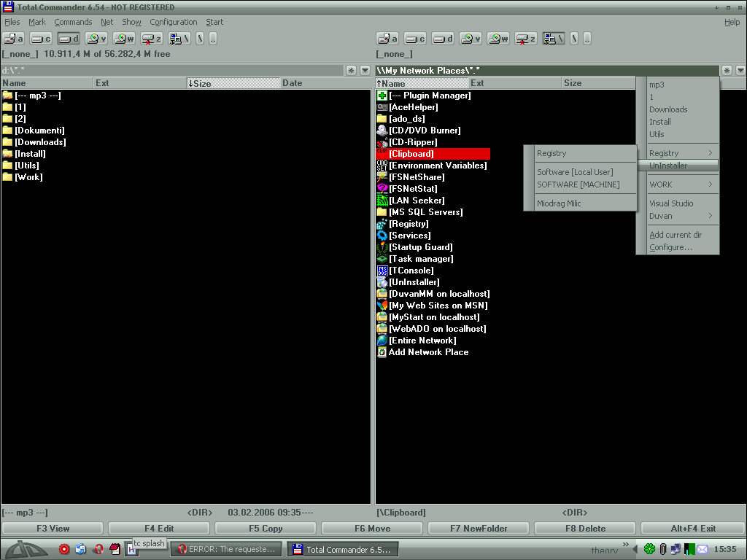Click F3 View button
Image resolution: width=747 pixels, height=560 pixels.
[x=53, y=528]
